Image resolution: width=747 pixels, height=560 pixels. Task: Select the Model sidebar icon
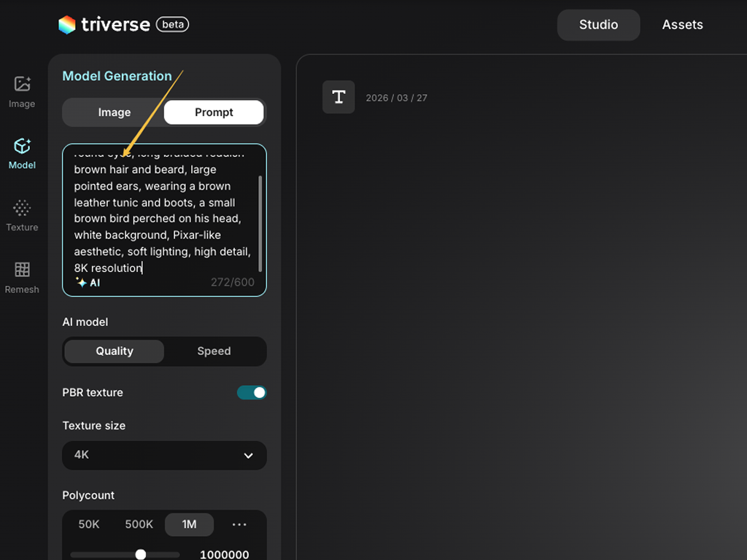22,153
